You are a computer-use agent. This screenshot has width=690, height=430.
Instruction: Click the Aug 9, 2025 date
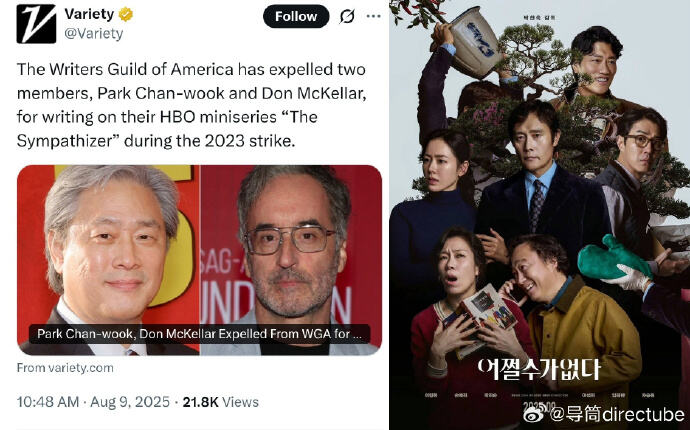(x=130, y=402)
